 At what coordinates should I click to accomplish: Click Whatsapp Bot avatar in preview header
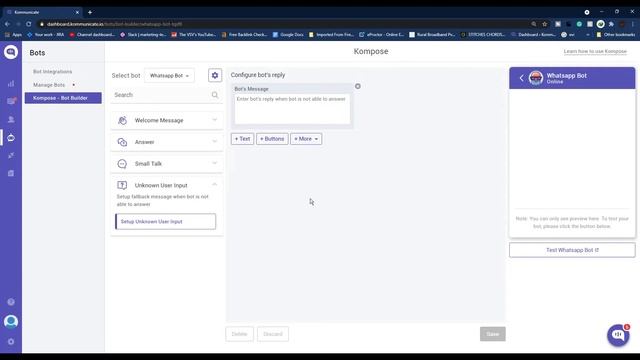pos(536,78)
